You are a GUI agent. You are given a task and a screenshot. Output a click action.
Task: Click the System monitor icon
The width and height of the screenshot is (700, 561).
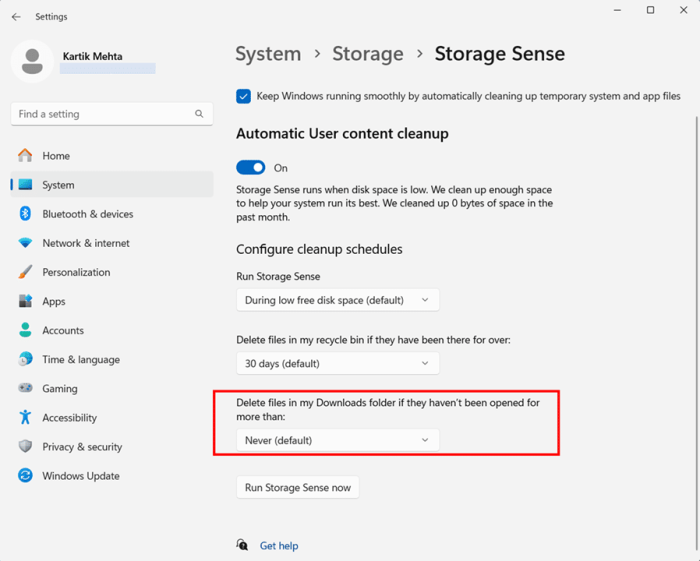25,184
